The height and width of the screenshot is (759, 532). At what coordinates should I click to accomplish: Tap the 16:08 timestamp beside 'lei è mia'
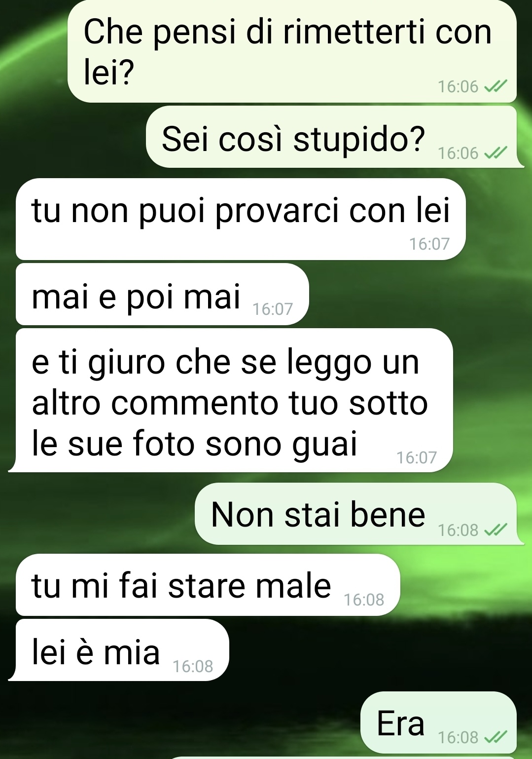[x=193, y=666]
